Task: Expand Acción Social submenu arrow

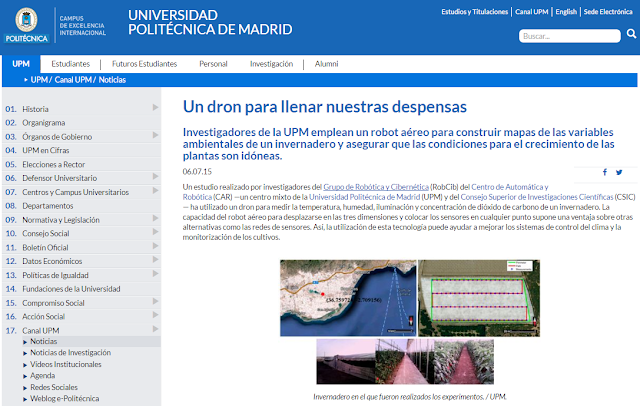Action: 155,315
